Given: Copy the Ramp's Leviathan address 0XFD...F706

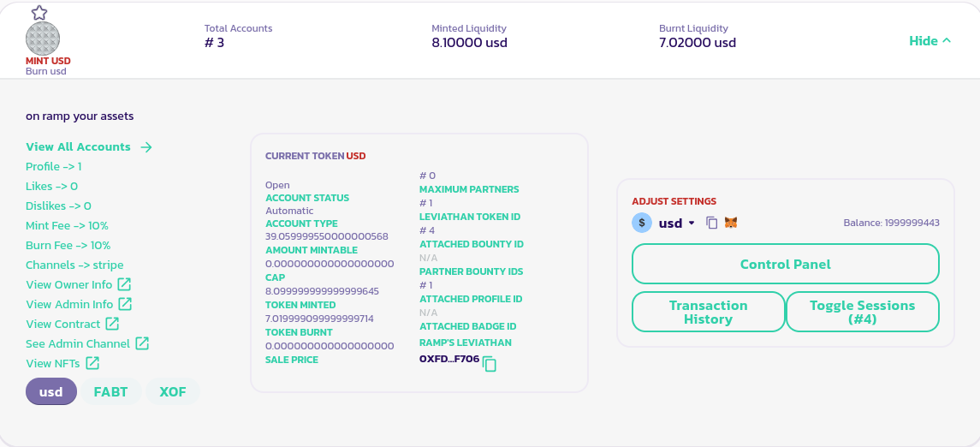Looking at the screenshot, I should pos(490,365).
